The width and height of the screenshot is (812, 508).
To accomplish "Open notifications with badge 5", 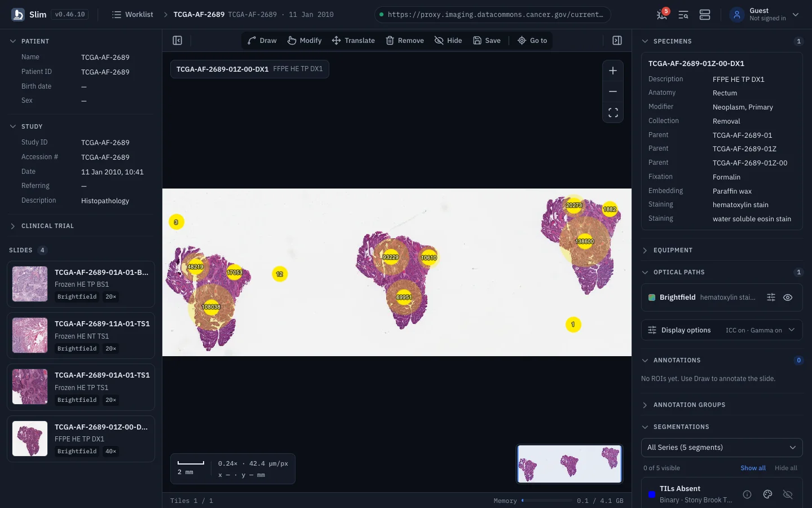I will pos(663,15).
